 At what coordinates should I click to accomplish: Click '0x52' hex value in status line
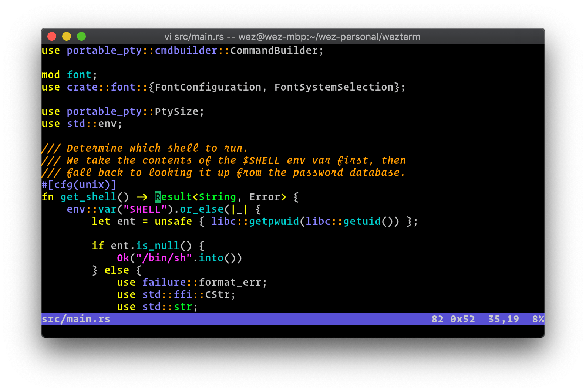point(462,319)
